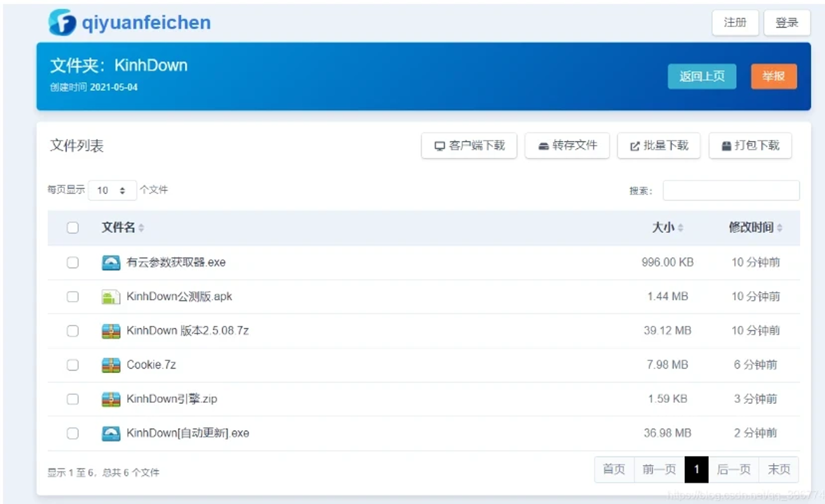Image resolution: width=825 pixels, height=504 pixels.
Task: Open file link 有云参数获取器.exe
Action: click(176, 263)
